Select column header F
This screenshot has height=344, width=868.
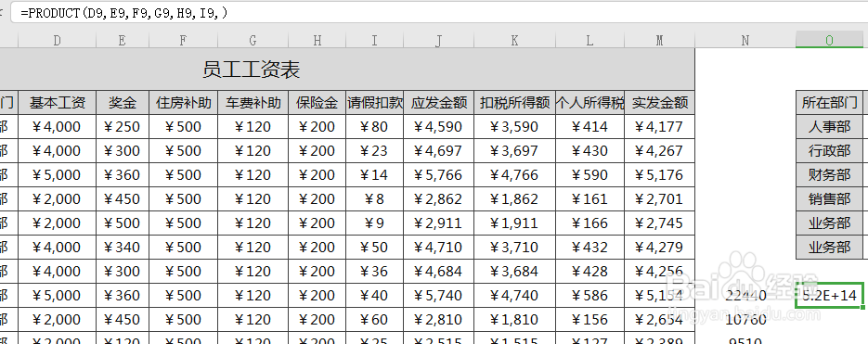183,40
